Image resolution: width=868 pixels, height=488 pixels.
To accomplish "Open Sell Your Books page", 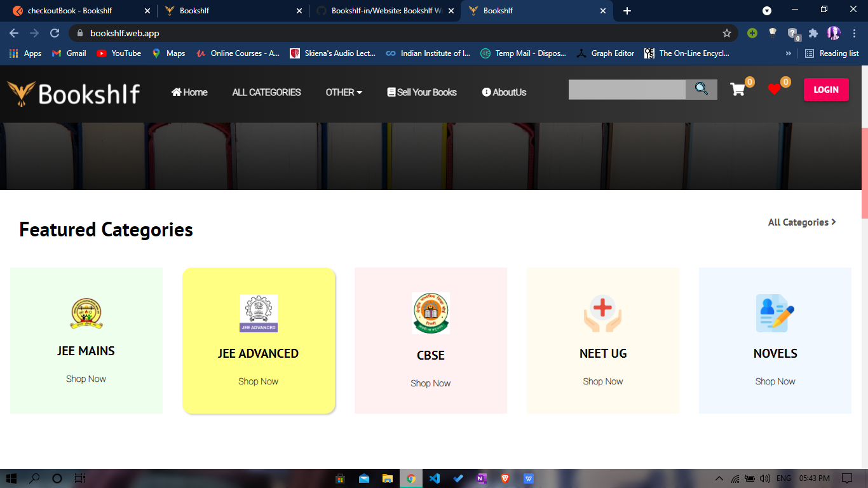I will [422, 92].
